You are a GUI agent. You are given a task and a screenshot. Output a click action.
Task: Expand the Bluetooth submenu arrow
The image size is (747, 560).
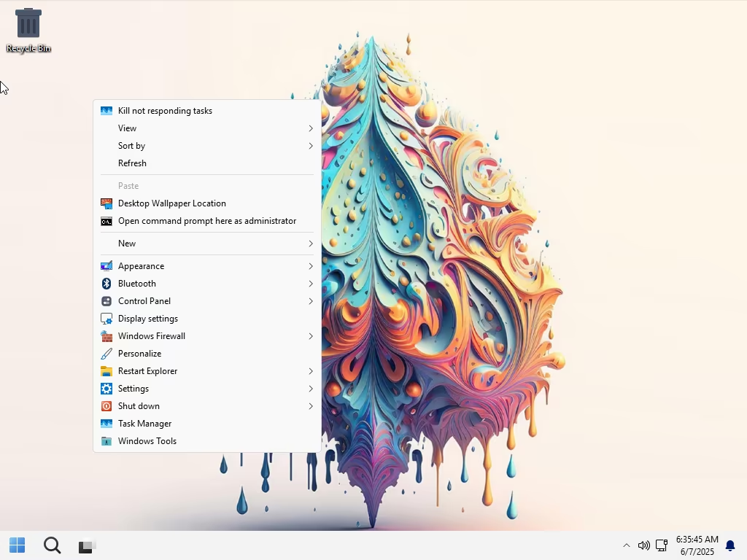click(x=311, y=284)
